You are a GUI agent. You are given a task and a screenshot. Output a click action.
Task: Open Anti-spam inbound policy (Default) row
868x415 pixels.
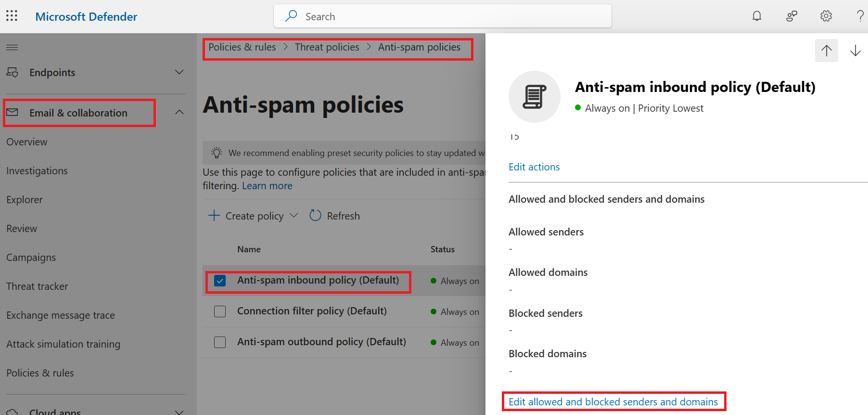click(318, 280)
